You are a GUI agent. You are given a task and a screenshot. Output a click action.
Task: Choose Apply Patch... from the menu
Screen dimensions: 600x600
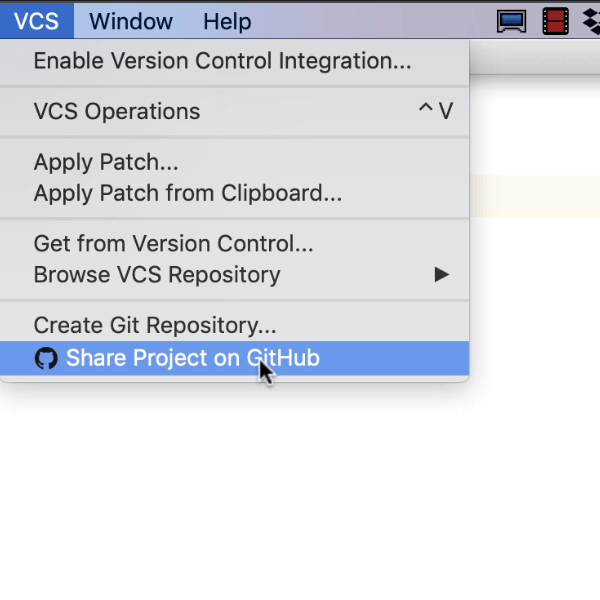(x=106, y=162)
